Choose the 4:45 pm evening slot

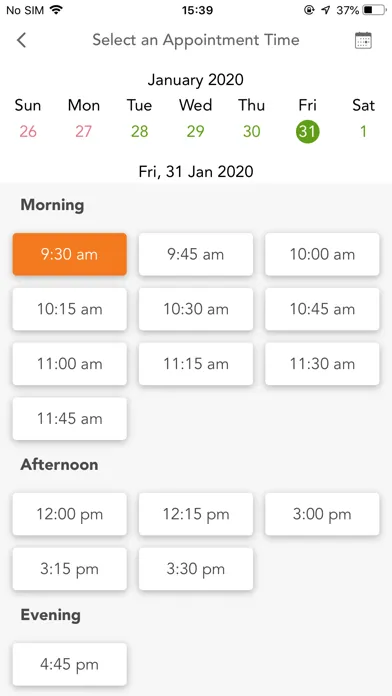tap(70, 664)
